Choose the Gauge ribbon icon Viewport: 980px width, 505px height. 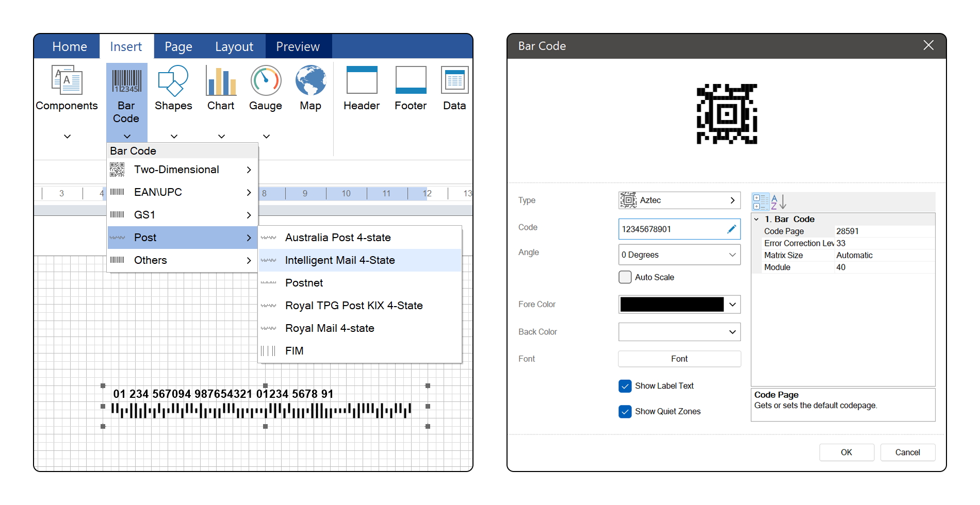(266, 81)
